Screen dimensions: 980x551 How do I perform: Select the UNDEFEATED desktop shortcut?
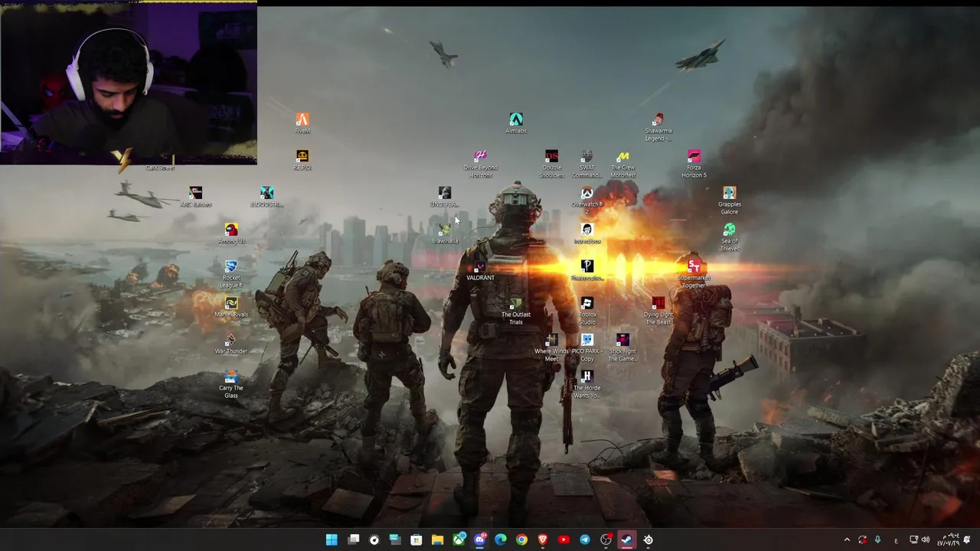[x=445, y=197]
